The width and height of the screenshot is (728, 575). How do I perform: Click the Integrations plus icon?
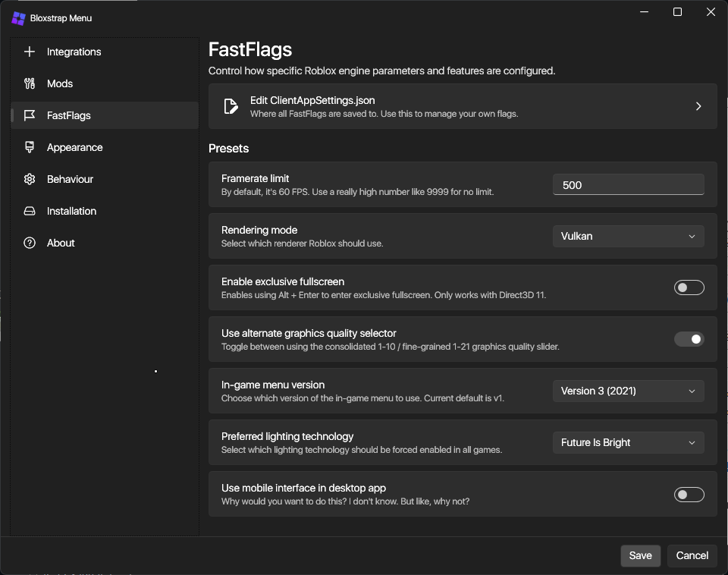tap(30, 52)
